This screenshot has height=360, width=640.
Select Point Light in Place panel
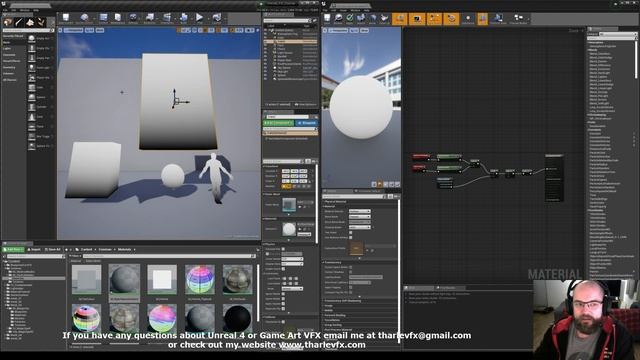point(40,68)
